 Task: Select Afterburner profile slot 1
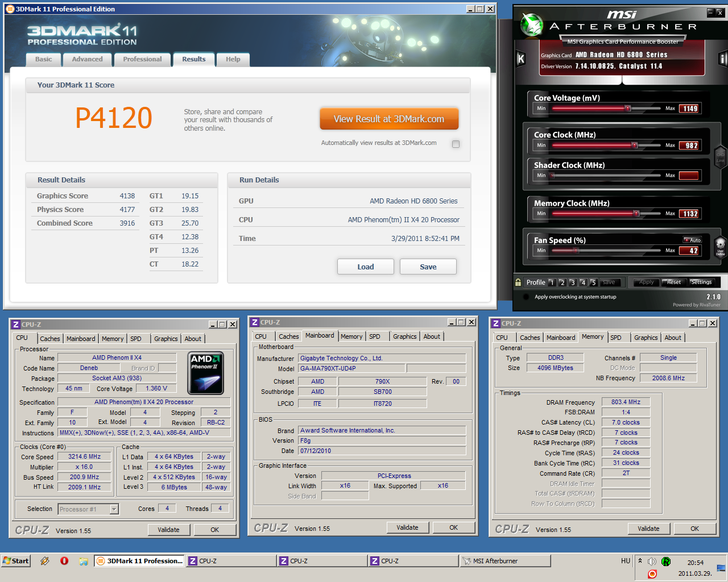point(551,282)
